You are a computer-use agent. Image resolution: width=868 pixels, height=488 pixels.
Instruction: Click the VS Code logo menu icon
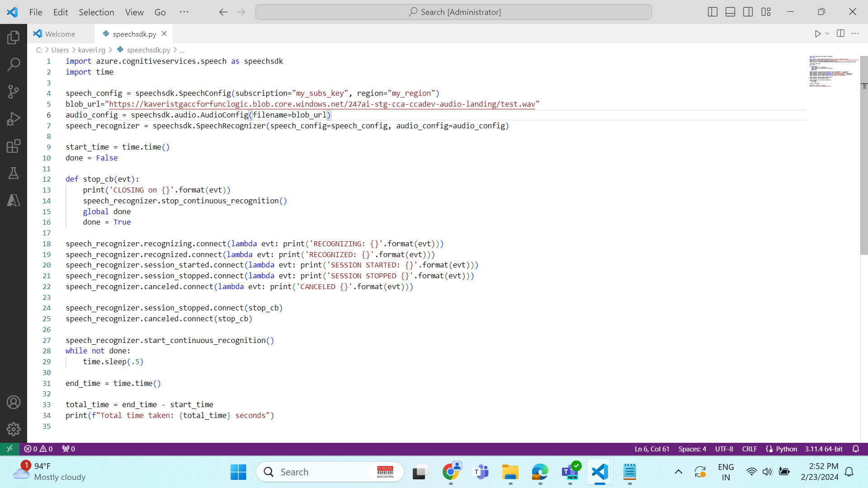coord(12,12)
